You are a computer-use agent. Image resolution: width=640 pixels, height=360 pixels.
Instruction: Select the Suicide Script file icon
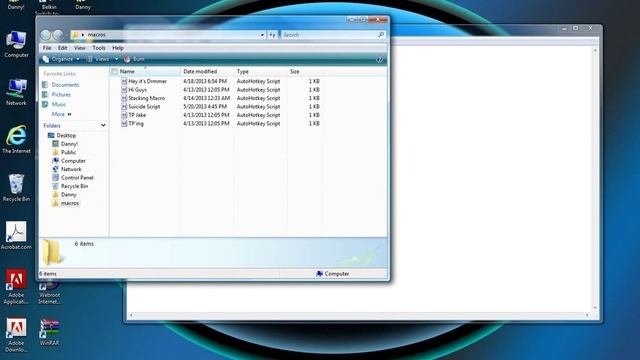(x=124, y=107)
